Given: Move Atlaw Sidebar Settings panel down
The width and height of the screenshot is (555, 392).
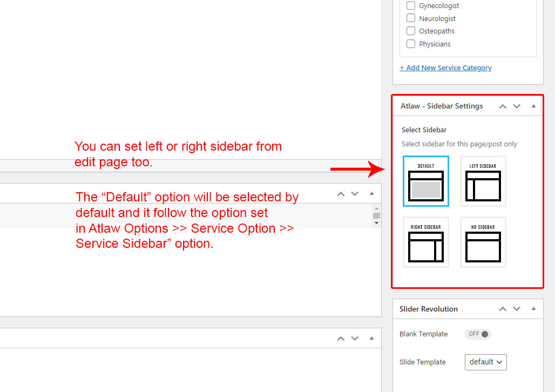Looking at the screenshot, I should pyautogui.click(x=517, y=106).
